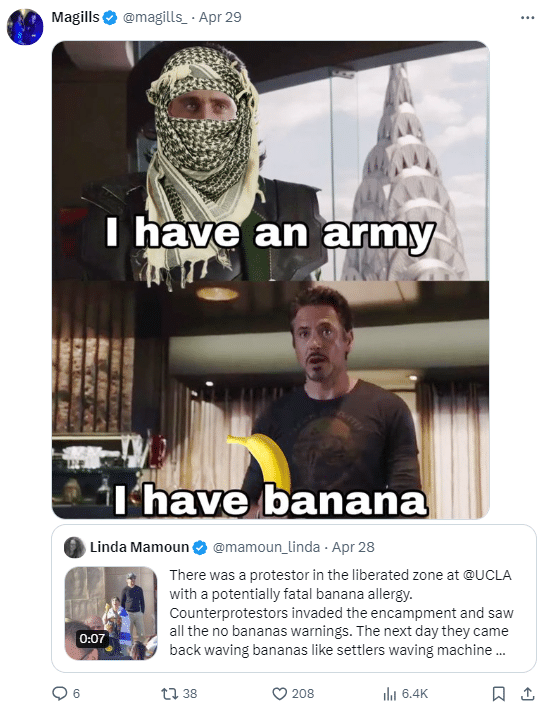Image resolution: width=541 pixels, height=703 pixels.
Task: Open Magills display name link
Action: (75, 17)
